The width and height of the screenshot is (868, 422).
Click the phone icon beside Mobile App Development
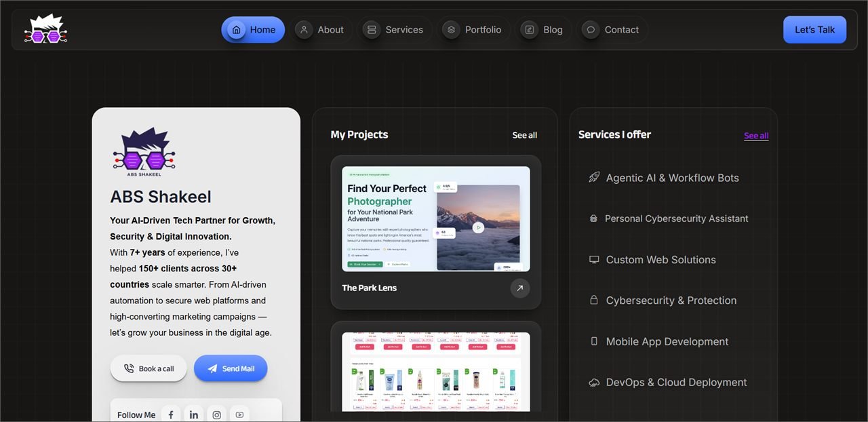click(x=594, y=341)
